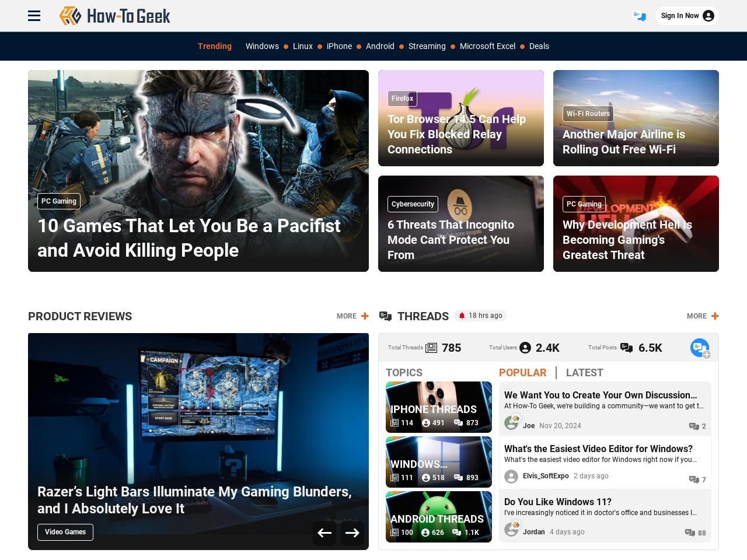Screen dimensions: 747x560
Task: Click MORE link in Threads section
Action: tap(697, 316)
